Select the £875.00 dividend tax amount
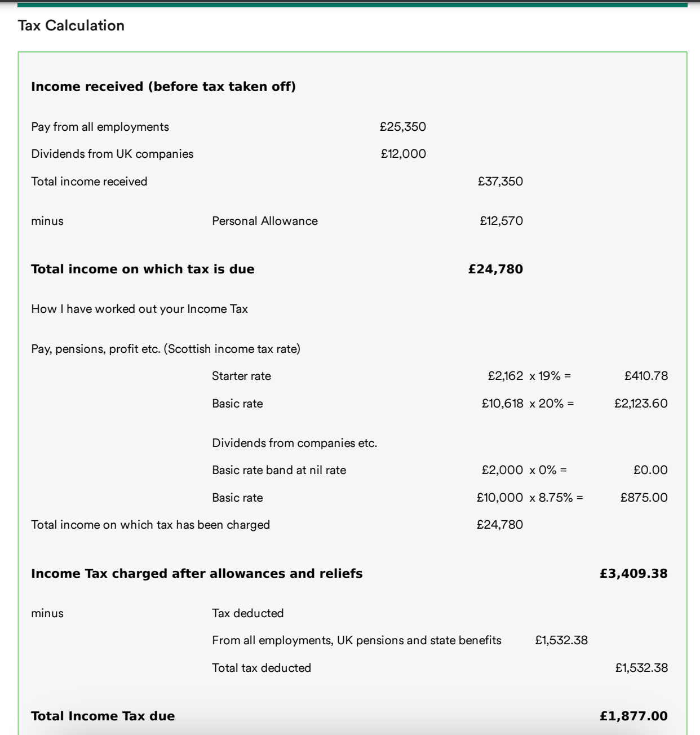The image size is (700, 735). click(x=644, y=498)
